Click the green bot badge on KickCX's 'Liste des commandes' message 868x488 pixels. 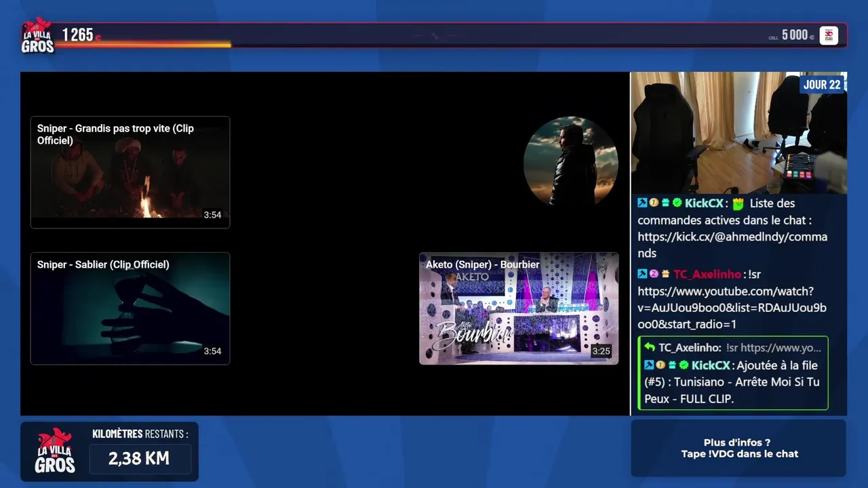(665, 203)
